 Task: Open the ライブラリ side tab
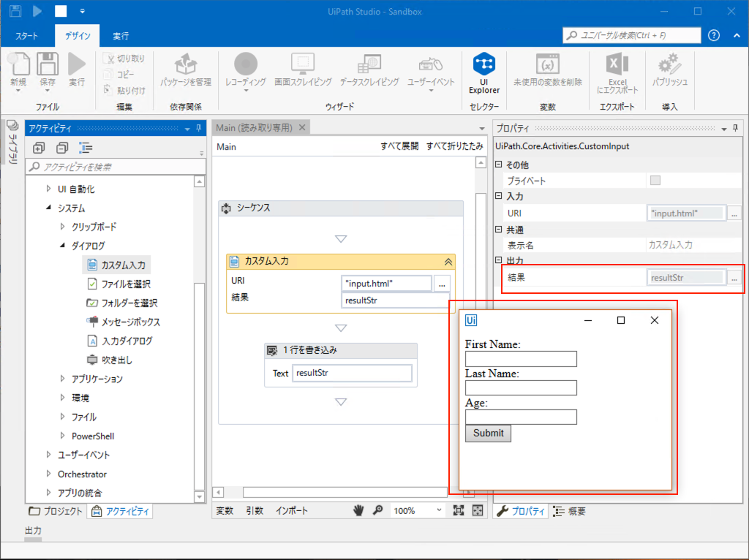pyautogui.click(x=12, y=142)
